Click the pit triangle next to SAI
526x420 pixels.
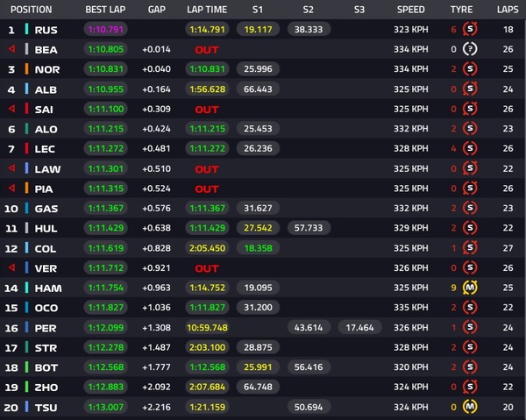[12, 109]
